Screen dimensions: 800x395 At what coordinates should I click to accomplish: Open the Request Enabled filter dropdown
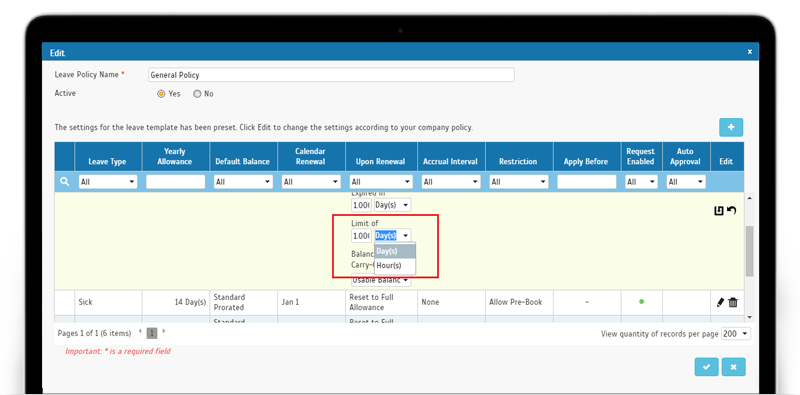click(x=641, y=182)
